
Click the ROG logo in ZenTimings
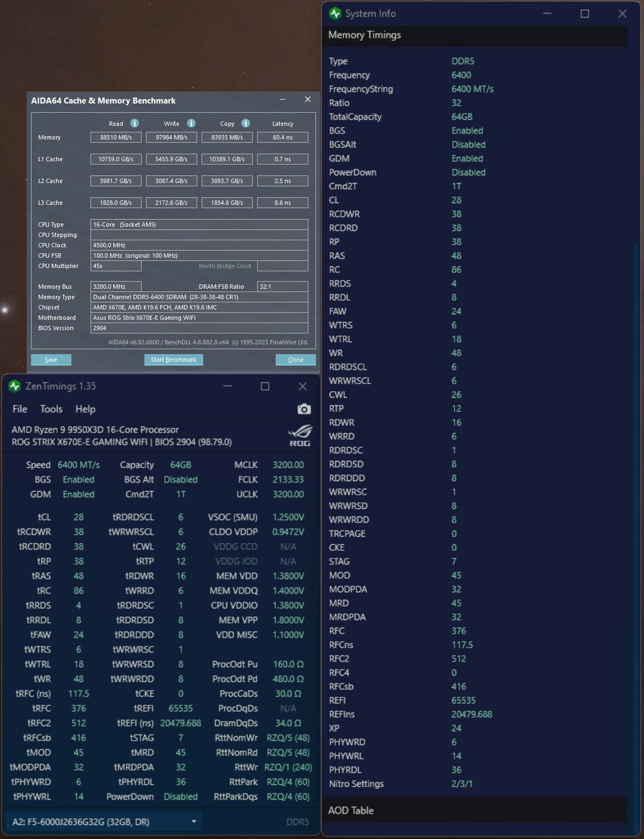click(300, 435)
